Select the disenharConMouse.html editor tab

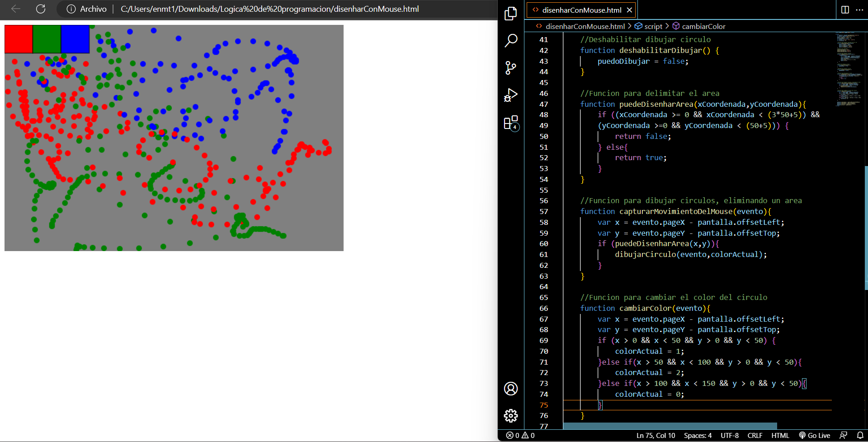click(x=581, y=10)
